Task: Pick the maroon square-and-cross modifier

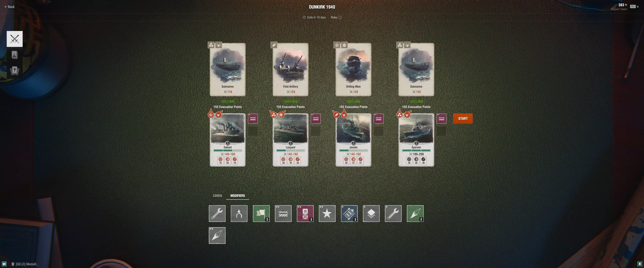Action: tap(305, 213)
